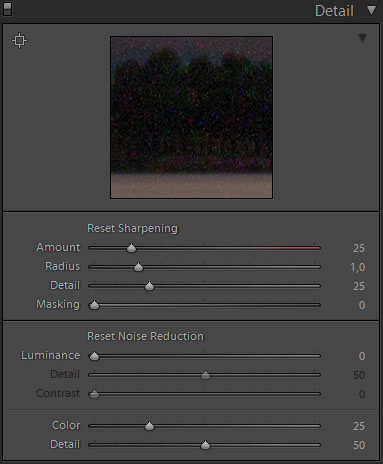Collapse the Detail panel header triangle
The image size is (383, 464).
pyautogui.click(x=371, y=10)
